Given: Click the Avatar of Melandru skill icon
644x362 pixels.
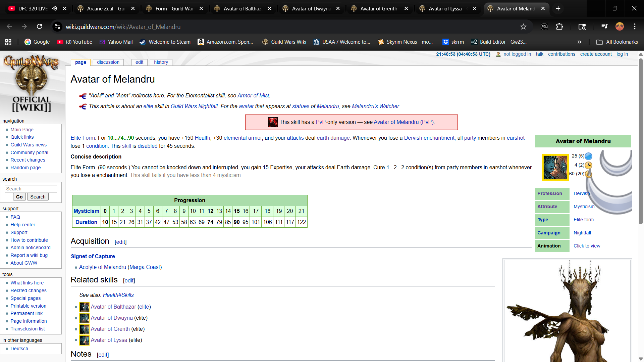Looking at the screenshot, I should coord(555,167).
